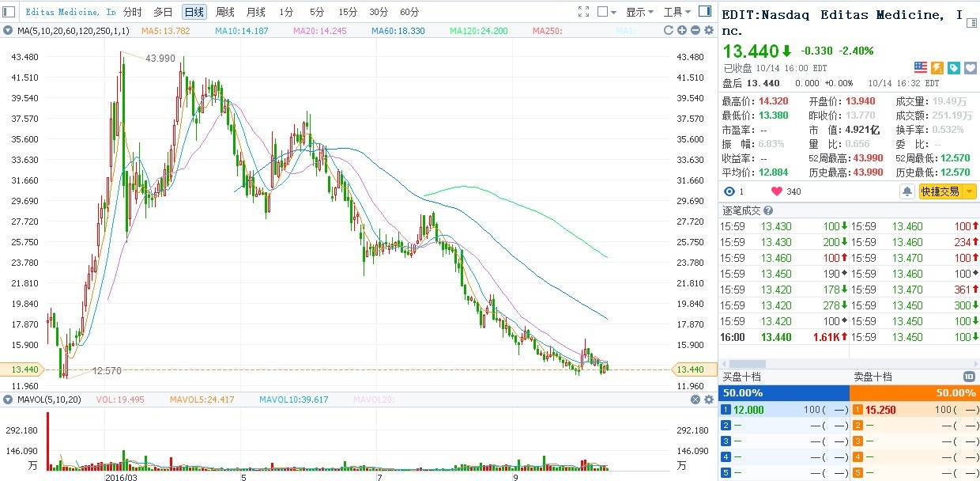Click the pink heart likes icon
Image resolution: width=980 pixels, height=481 pixels.
[777, 191]
